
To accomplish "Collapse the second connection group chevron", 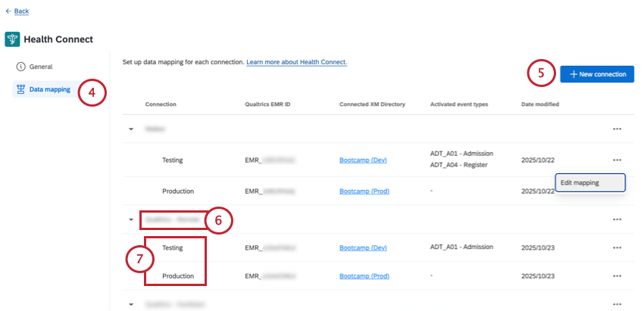I will (131, 220).
